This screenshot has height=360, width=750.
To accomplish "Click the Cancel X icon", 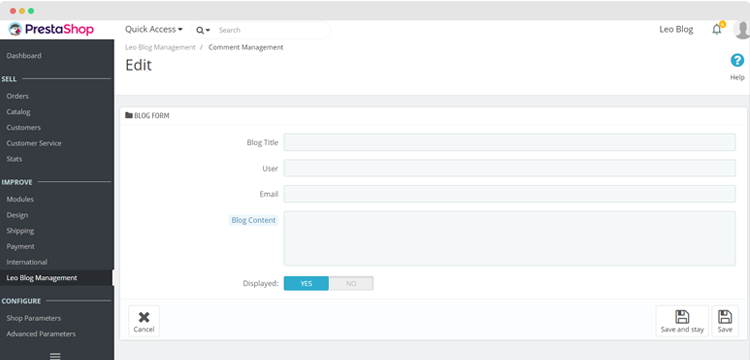I will coord(144,317).
